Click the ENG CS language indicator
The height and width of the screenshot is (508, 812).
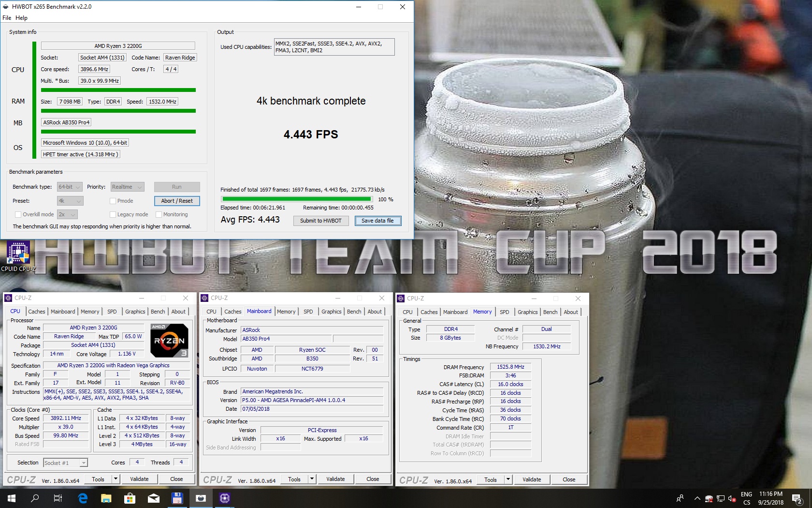(746, 498)
